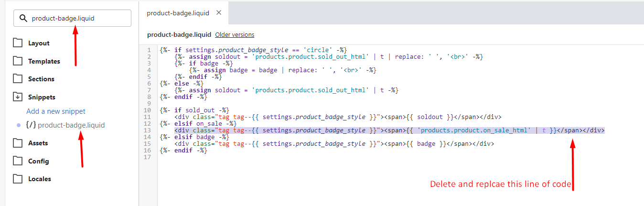Open the Sections folder
The width and height of the screenshot is (644, 206).
click(x=41, y=79)
